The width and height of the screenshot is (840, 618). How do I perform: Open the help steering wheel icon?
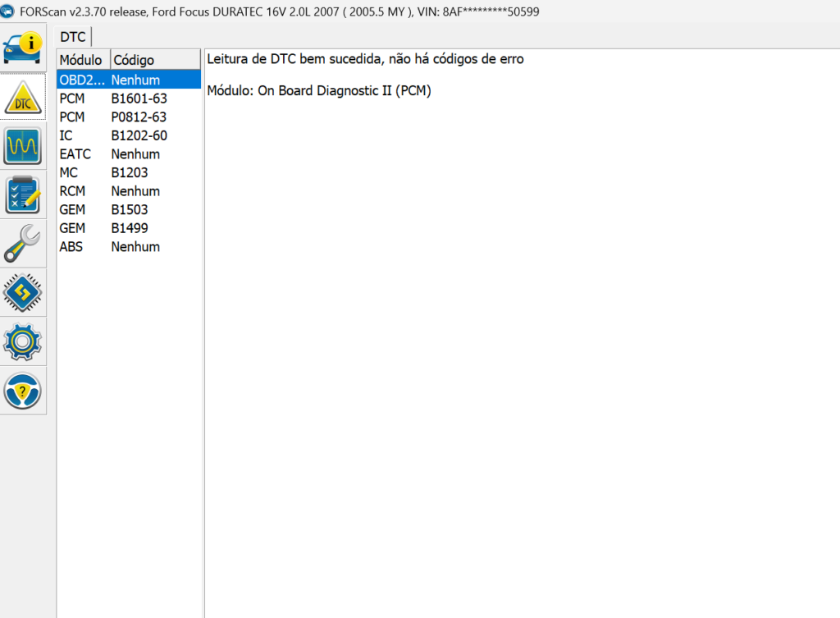[x=23, y=391]
